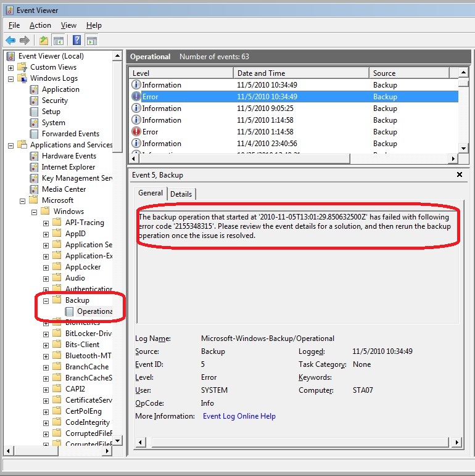Viewport: 475px width, 476px height.
Task: Collapse the Windows Logs node
Action: click(11, 78)
